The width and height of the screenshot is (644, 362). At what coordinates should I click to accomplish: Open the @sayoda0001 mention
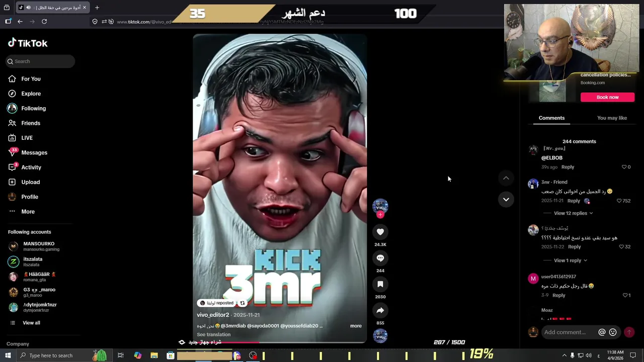pyautogui.click(x=263, y=326)
